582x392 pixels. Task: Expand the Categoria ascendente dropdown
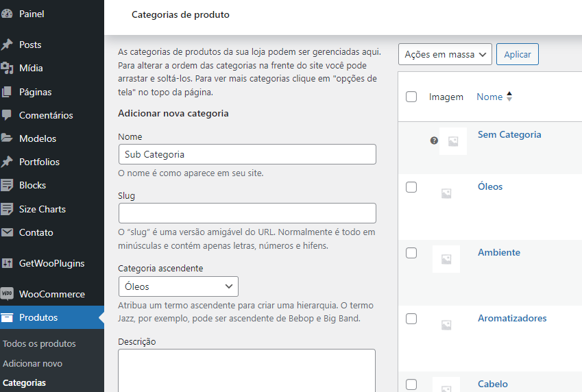point(178,286)
